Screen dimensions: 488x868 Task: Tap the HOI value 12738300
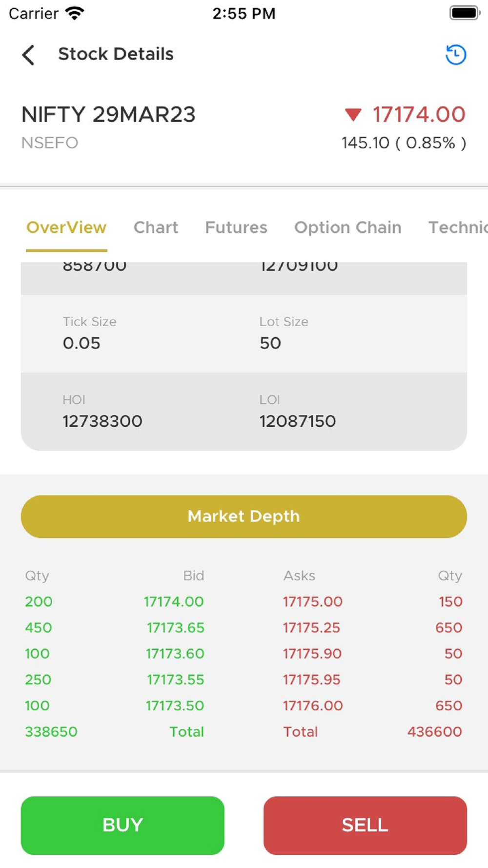click(x=102, y=421)
